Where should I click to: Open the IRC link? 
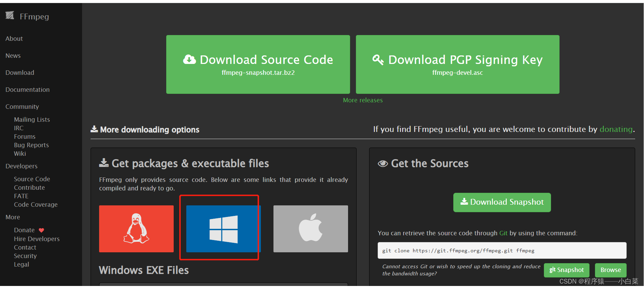19,128
